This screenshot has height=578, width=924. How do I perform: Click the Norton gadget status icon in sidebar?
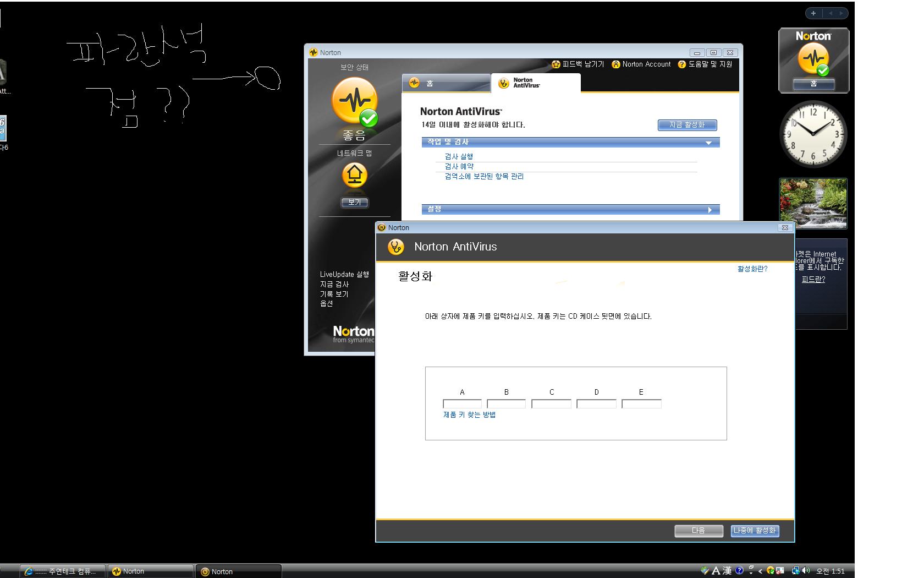pyautogui.click(x=813, y=58)
